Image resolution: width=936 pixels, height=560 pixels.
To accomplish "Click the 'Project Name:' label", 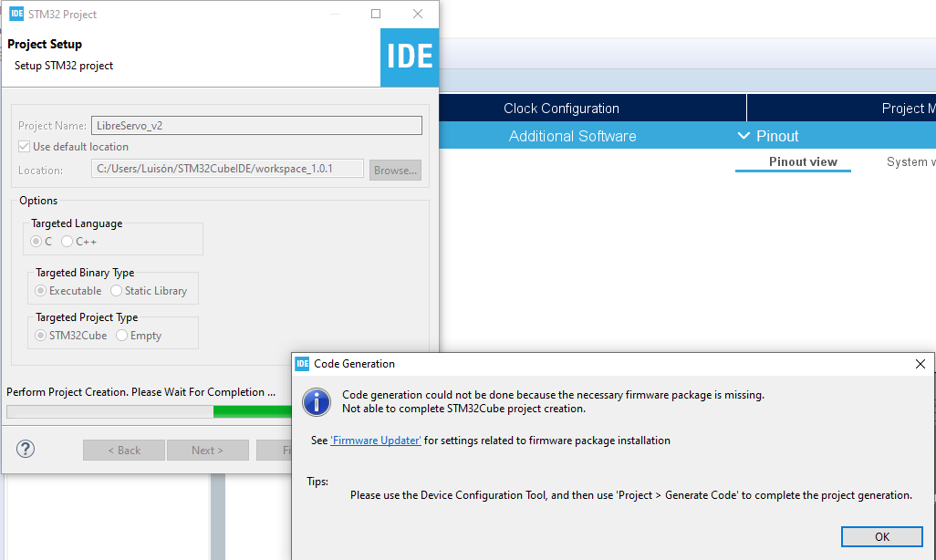I will coord(53,126).
